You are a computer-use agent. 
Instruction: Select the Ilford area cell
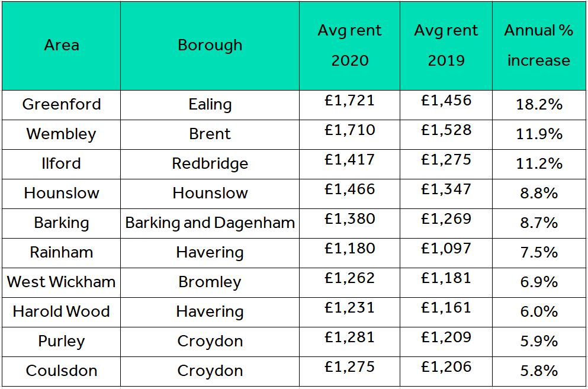[x=62, y=164]
